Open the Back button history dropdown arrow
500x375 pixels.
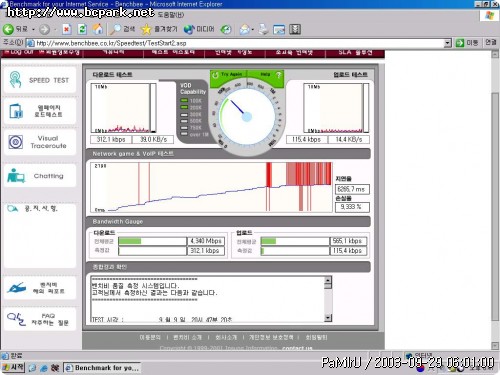coord(33,30)
